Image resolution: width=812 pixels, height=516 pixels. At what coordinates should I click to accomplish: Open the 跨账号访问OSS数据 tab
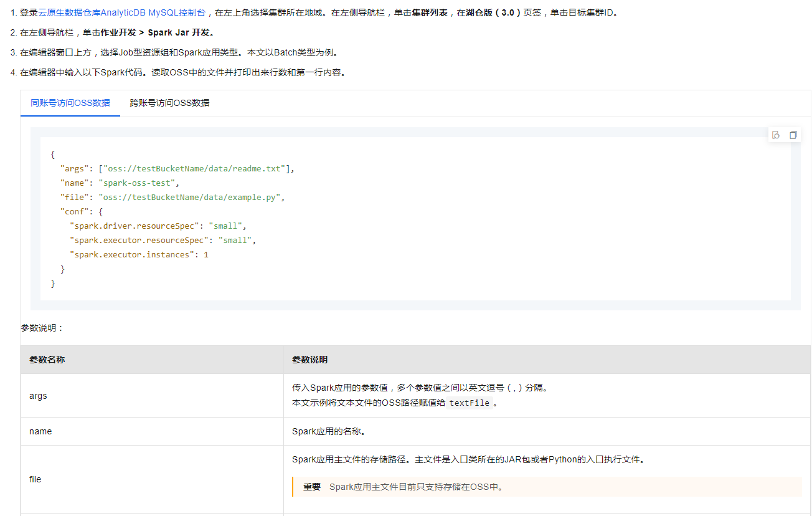[169, 103]
